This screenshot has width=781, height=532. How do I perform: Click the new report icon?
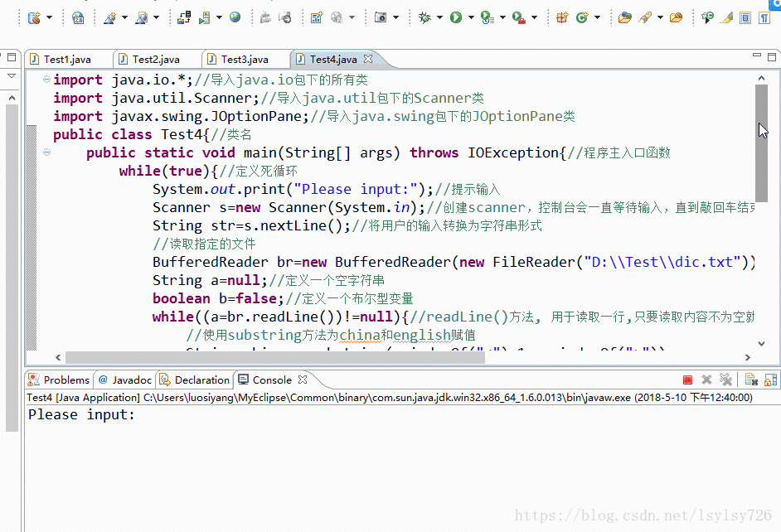(x=316, y=18)
